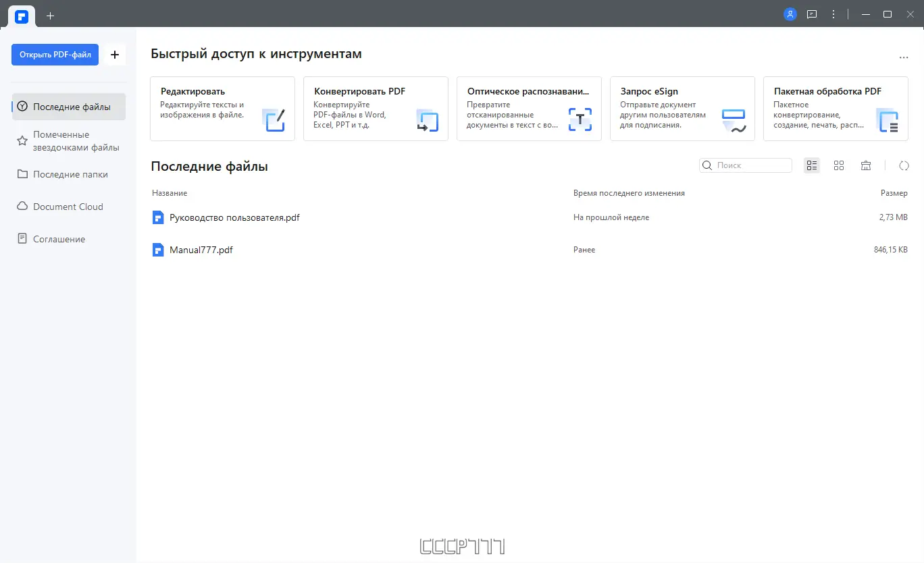This screenshot has width=924, height=563.
Task: Open Соглашение in the sidebar
Action: [x=69, y=239]
